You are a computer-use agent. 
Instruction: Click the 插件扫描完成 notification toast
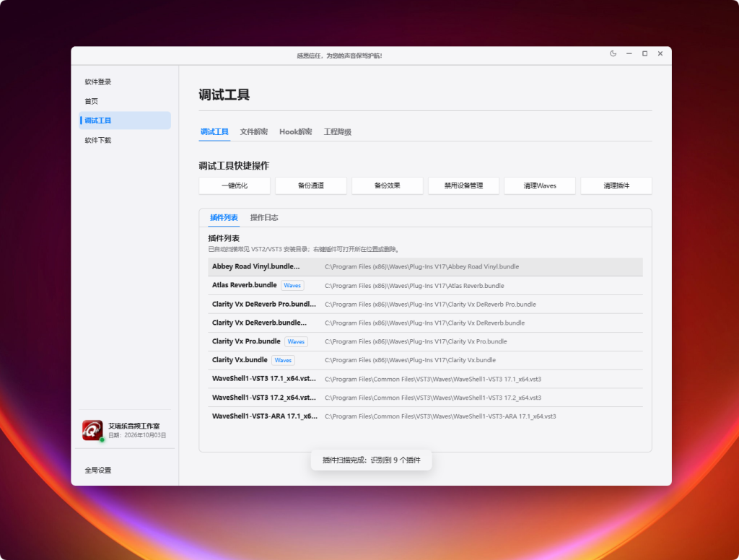click(x=372, y=460)
